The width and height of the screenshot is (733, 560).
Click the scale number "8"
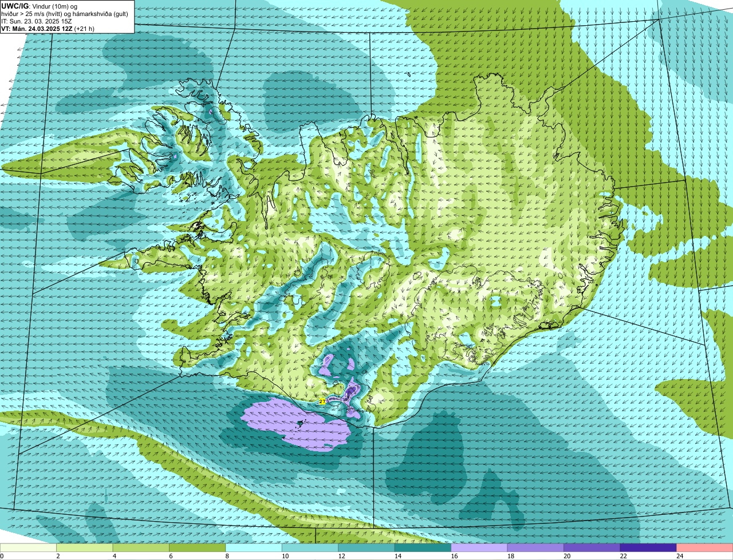tap(227, 556)
